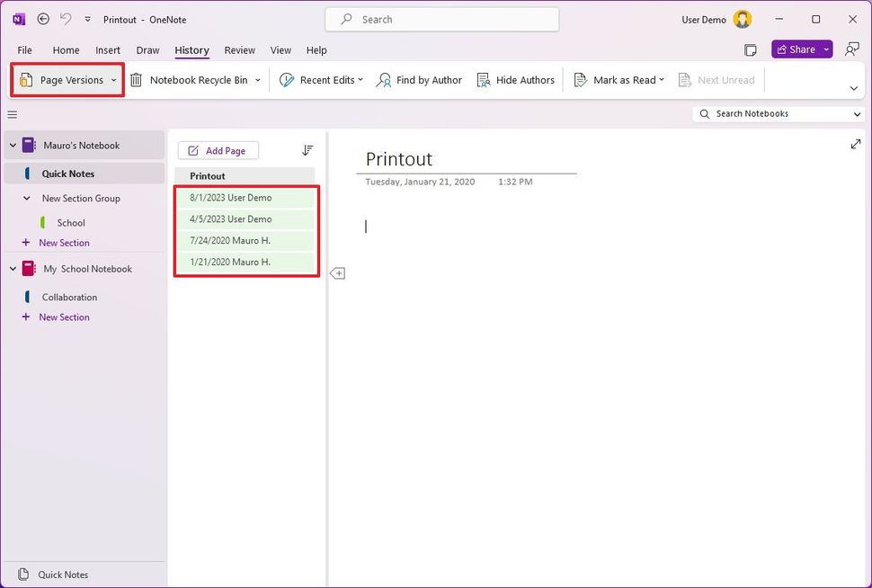
Task: Click New Section under School
Action: [x=63, y=243]
